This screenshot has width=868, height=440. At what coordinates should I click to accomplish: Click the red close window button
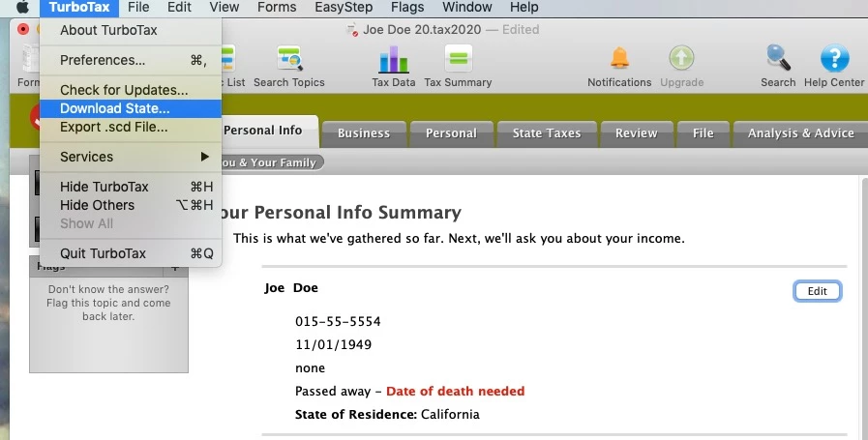point(23,29)
